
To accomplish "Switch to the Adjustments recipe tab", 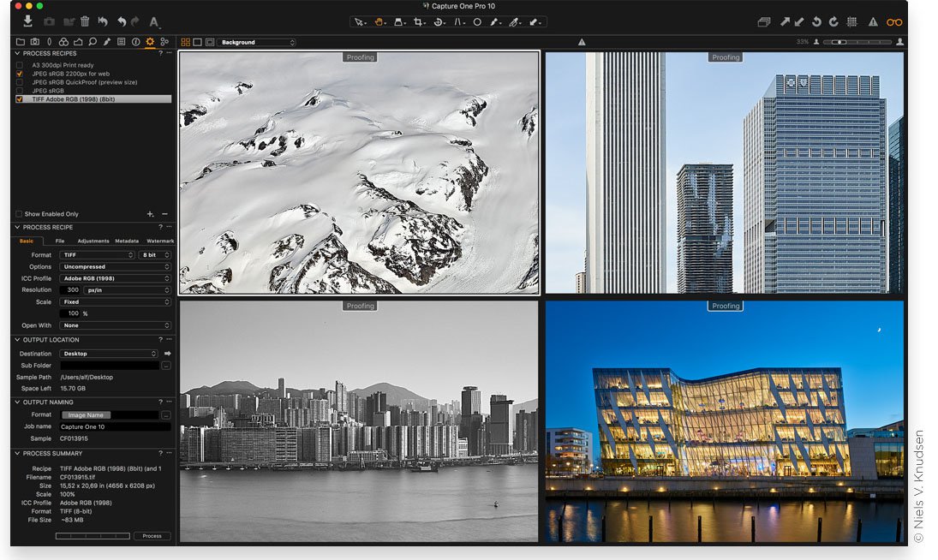I will [x=93, y=241].
